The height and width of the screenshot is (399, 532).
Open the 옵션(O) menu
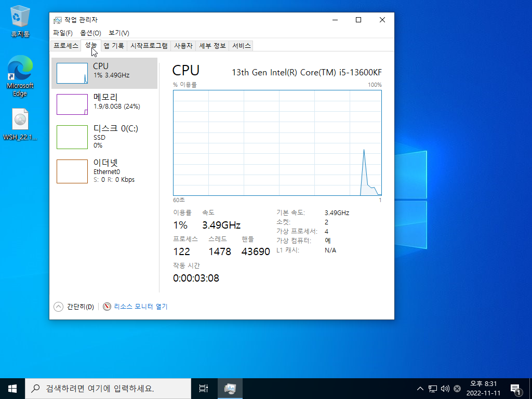[x=90, y=33]
